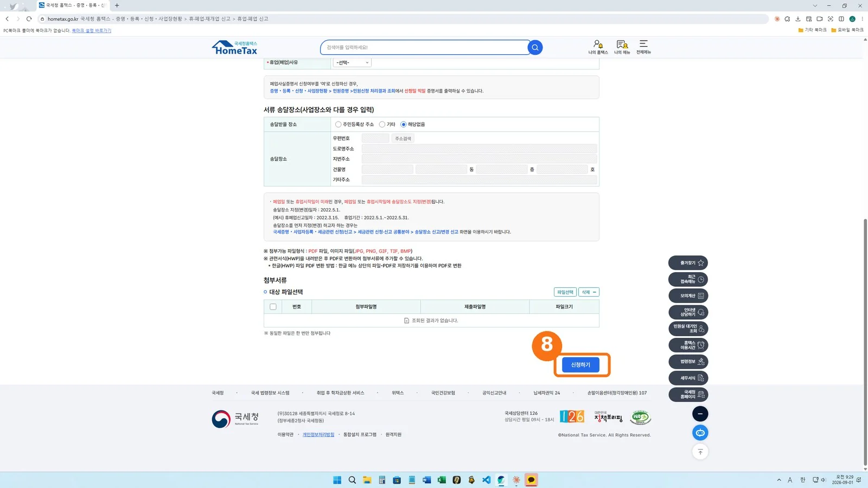Open Windows Start button on taskbar

(x=337, y=480)
